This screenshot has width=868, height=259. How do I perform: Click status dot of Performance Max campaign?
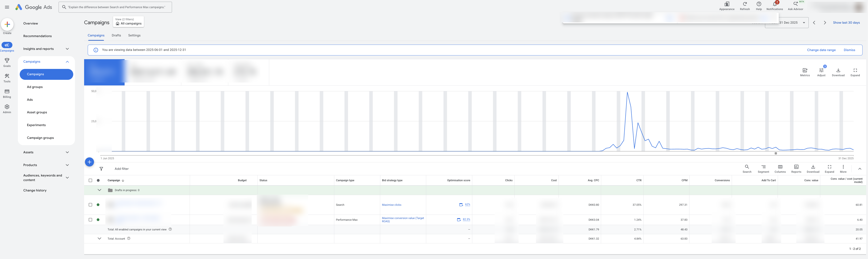pos(98,220)
